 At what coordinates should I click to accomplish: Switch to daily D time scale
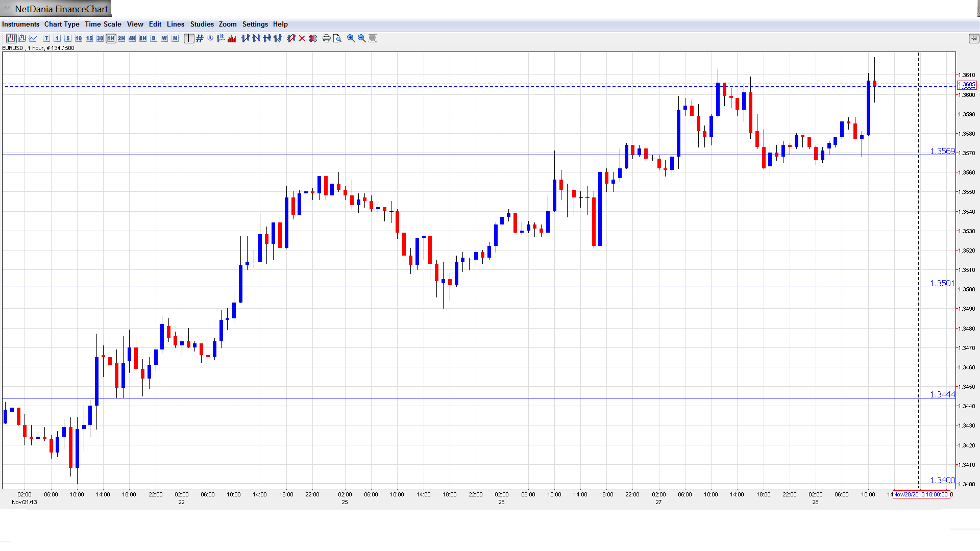[x=154, y=38]
